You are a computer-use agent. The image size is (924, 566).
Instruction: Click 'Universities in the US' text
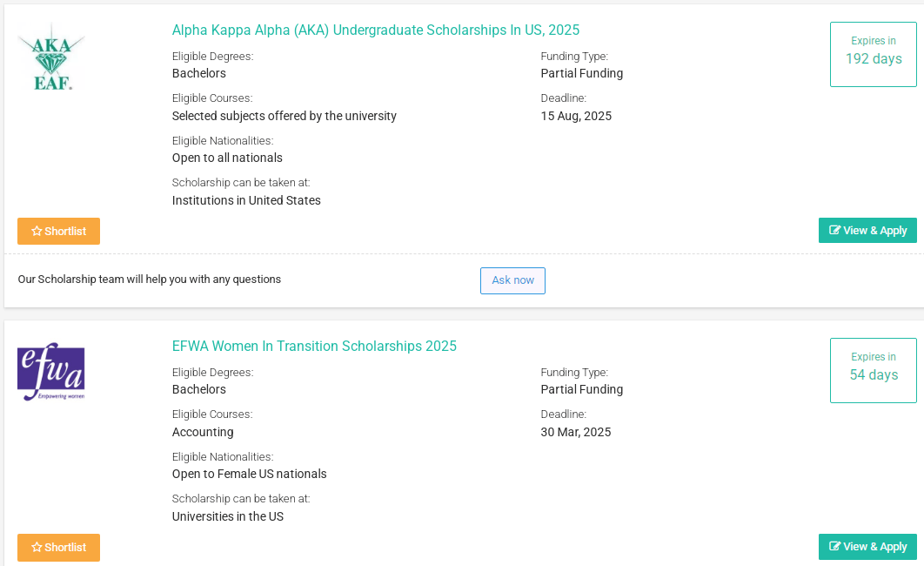pyautogui.click(x=228, y=516)
